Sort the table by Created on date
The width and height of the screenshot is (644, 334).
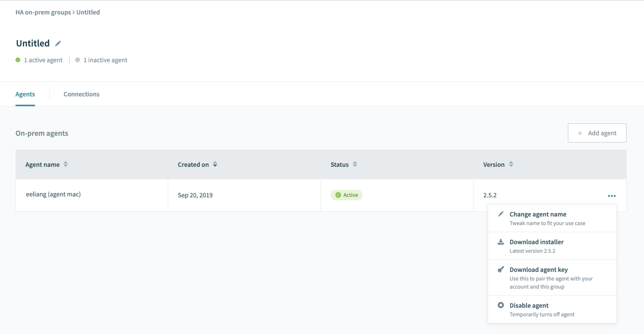(x=215, y=164)
